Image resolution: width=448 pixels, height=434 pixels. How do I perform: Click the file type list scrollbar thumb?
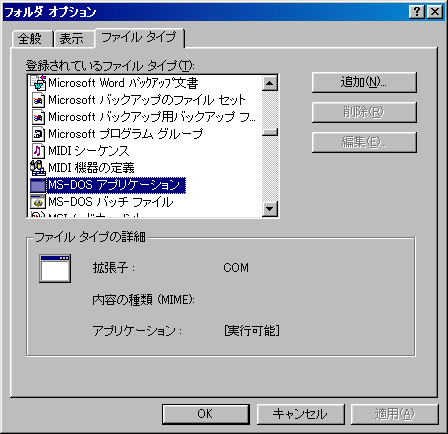(x=270, y=132)
